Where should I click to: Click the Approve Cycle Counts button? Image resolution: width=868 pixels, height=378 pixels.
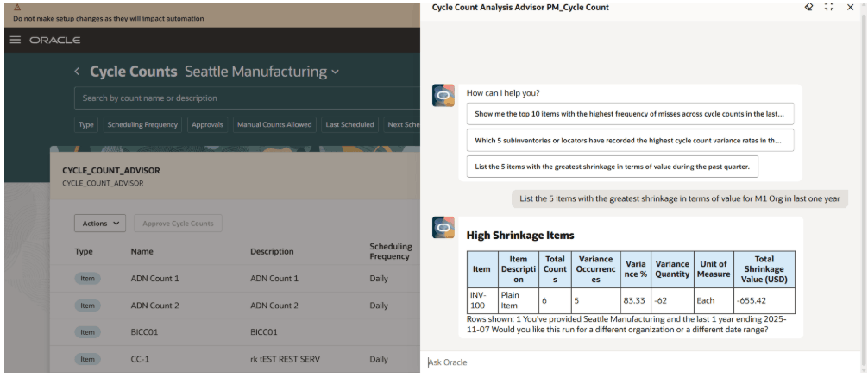click(178, 224)
